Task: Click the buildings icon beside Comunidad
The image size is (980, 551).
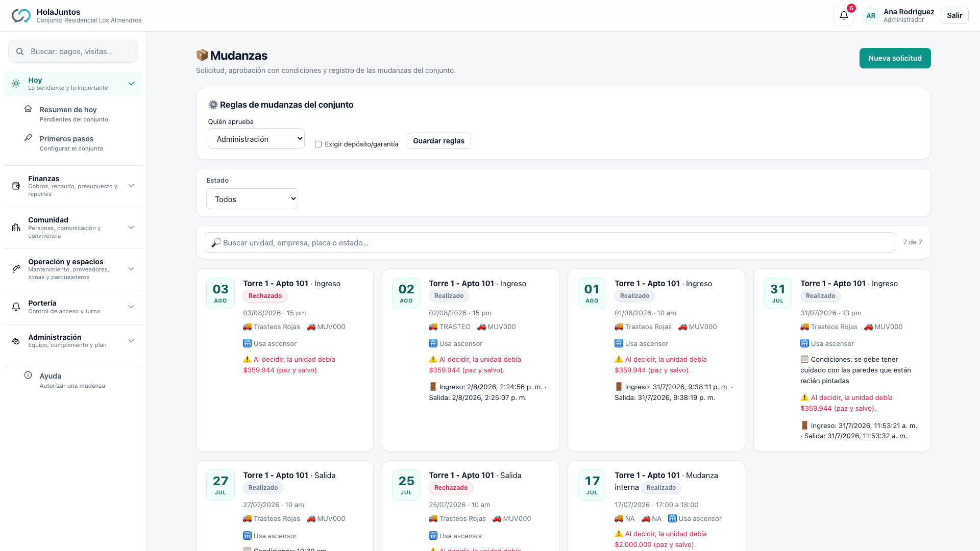Action: (x=16, y=228)
